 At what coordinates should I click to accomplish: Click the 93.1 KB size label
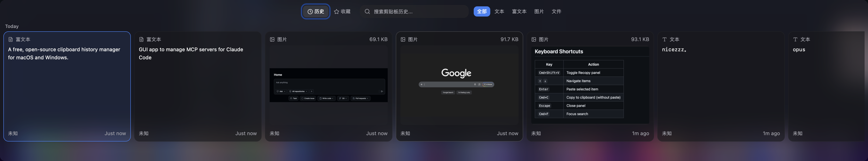pyautogui.click(x=640, y=39)
